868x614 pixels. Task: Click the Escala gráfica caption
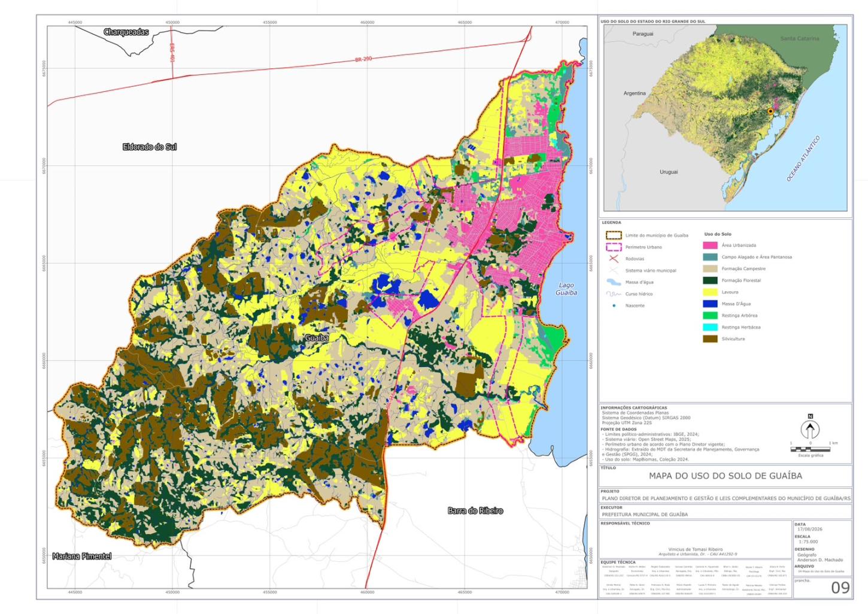pos(811,455)
